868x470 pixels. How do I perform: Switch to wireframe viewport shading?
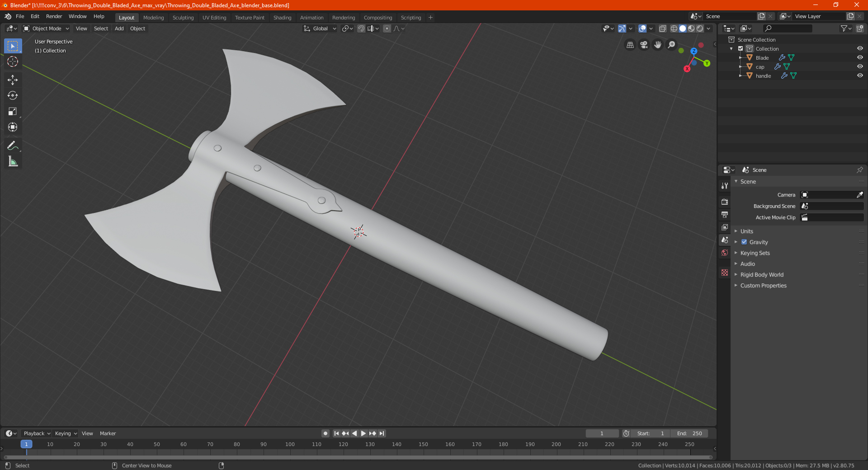pyautogui.click(x=674, y=28)
